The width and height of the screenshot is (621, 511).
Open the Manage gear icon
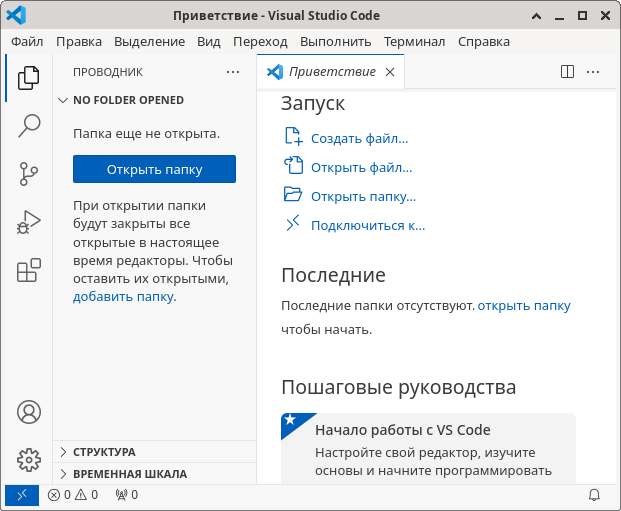(x=28, y=459)
